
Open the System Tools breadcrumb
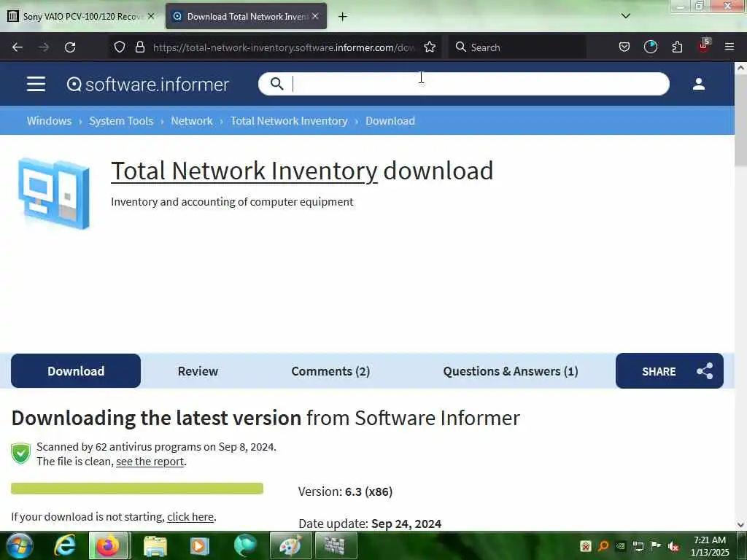point(121,121)
